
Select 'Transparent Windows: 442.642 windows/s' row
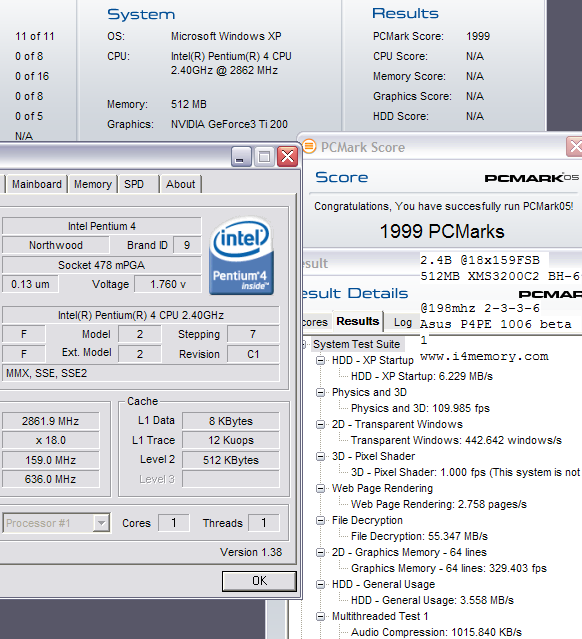456,441
